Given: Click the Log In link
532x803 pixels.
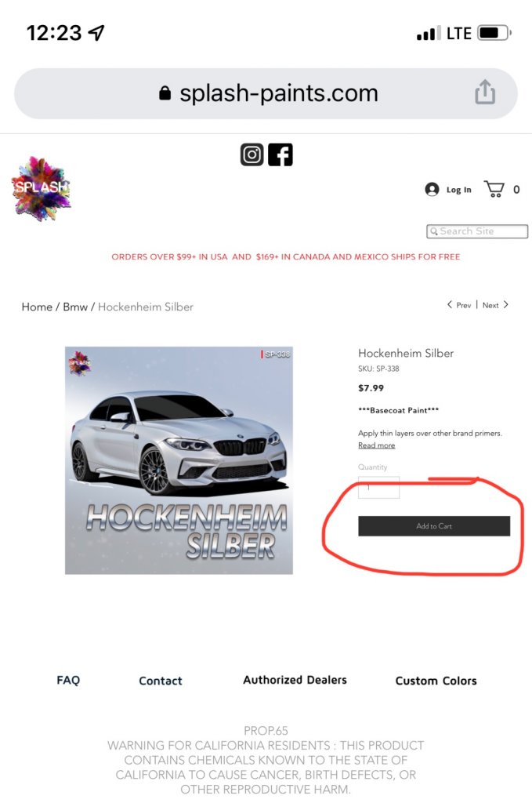Looking at the screenshot, I should coord(459,190).
